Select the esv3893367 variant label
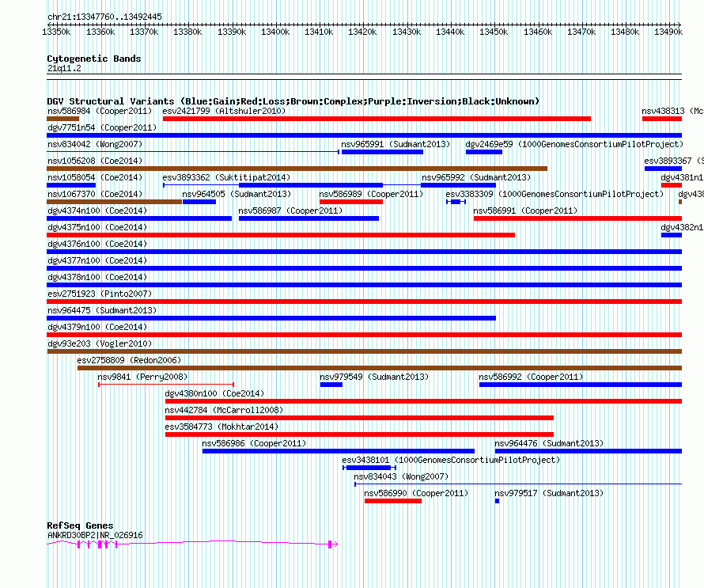This screenshot has width=704, height=588. coord(673,161)
